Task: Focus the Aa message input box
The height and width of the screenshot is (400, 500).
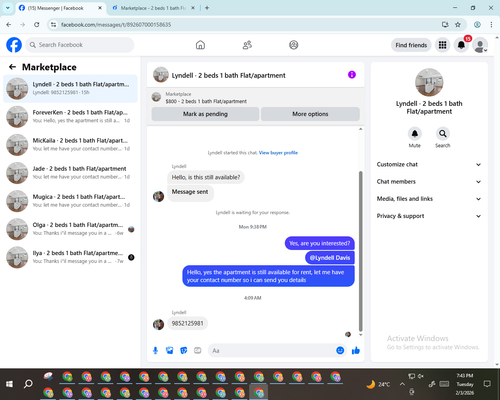Action: point(272,350)
